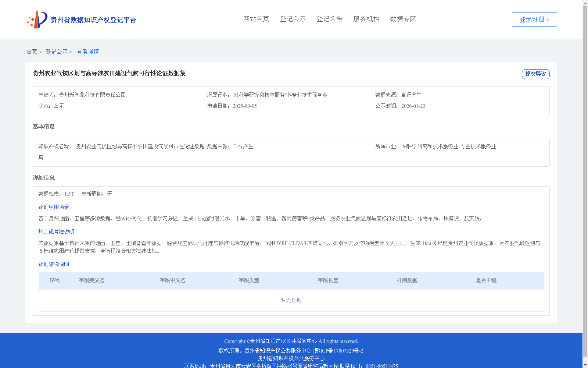Screen dimensions: 588x368
Task: Click the 数据应用场景 heading
Action: (54, 207)
